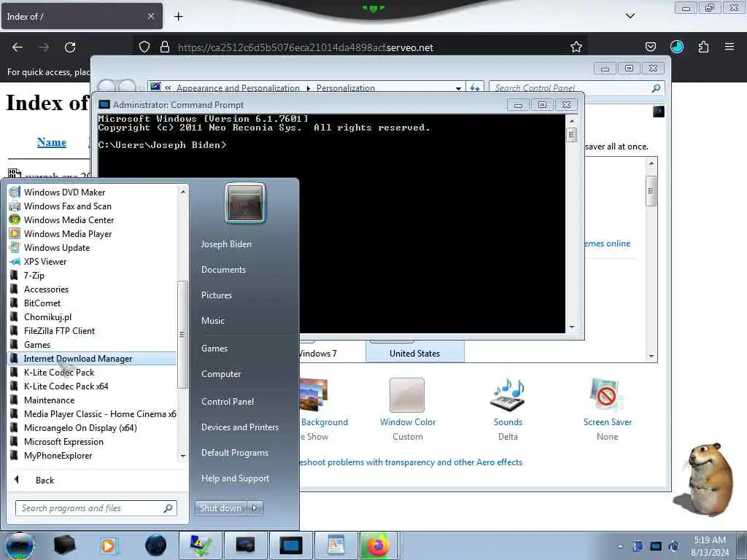The image size is (747, 560).
Task: Open Help and Support
Action: coord(235,478)
